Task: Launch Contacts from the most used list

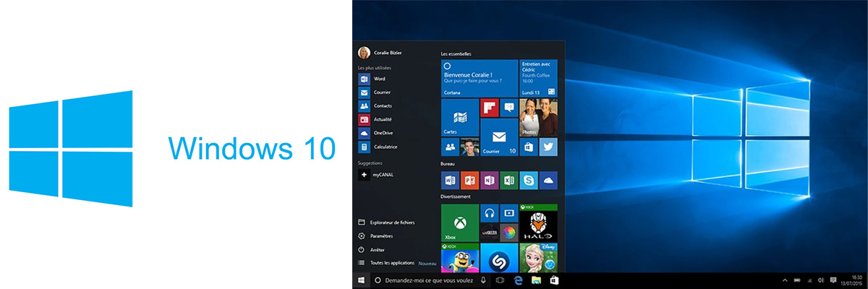Action: 375,105
